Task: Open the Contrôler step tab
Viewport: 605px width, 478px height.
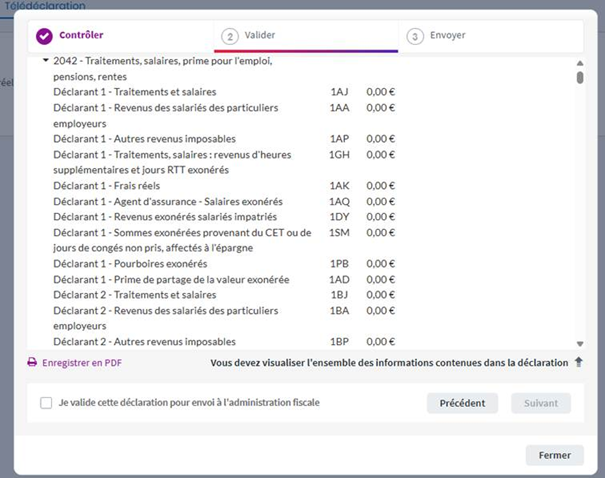Action: (82, 36)
